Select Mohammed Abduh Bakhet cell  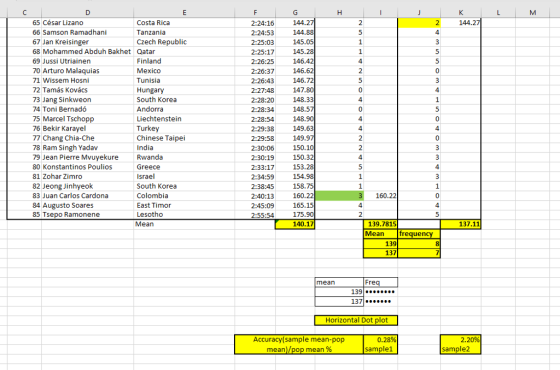88,52
